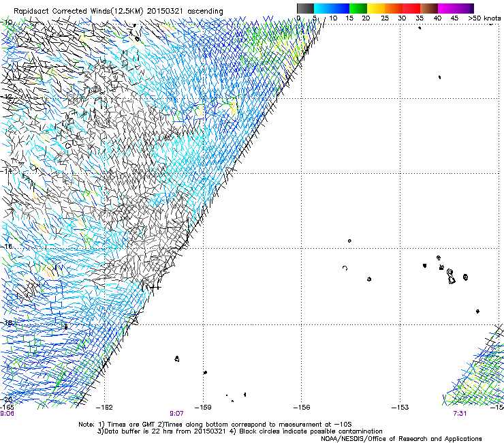
Task: Click the magenta 40-45 knots legend swatch
Action: tap(447, 8)
